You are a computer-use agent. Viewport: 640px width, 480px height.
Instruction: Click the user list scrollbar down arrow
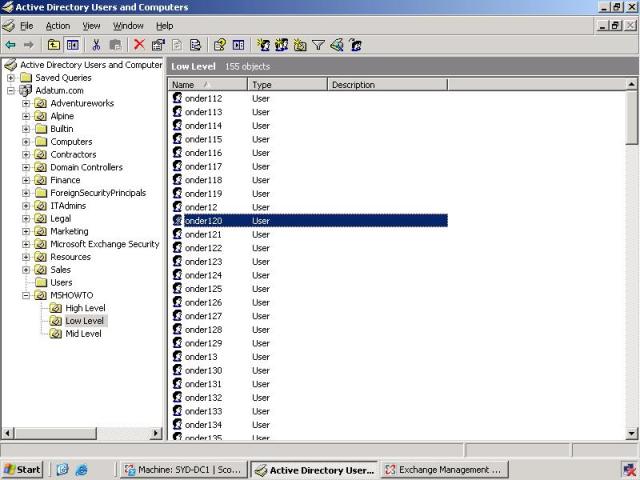point(631,433)
